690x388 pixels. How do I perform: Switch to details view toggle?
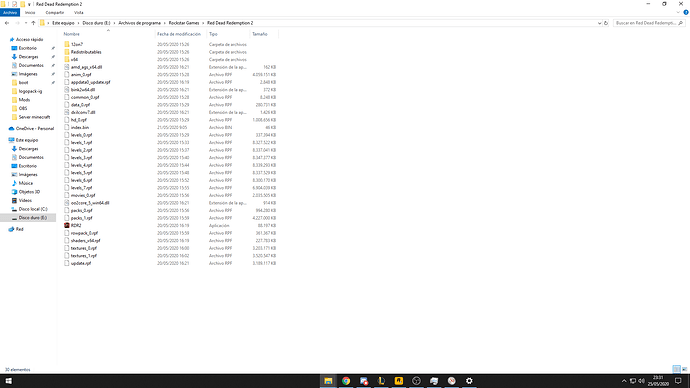pos(676,369)
